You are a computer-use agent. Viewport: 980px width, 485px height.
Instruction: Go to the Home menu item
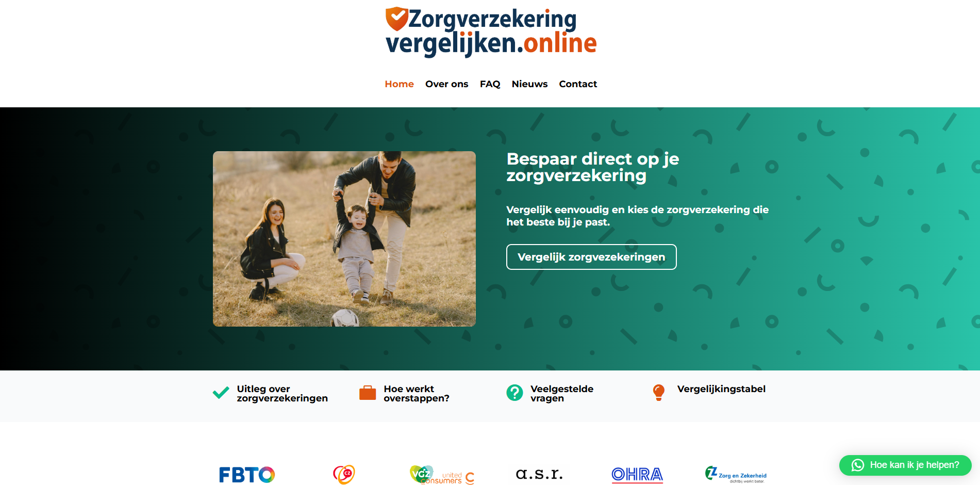(399, 84)
